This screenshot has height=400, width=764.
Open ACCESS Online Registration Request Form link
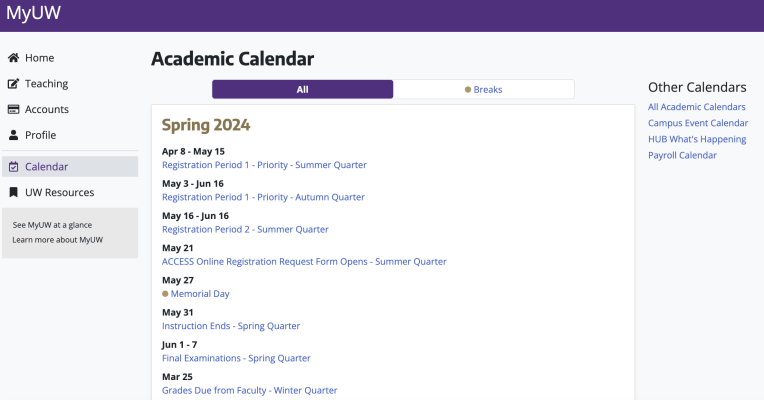tap(304, 262)
